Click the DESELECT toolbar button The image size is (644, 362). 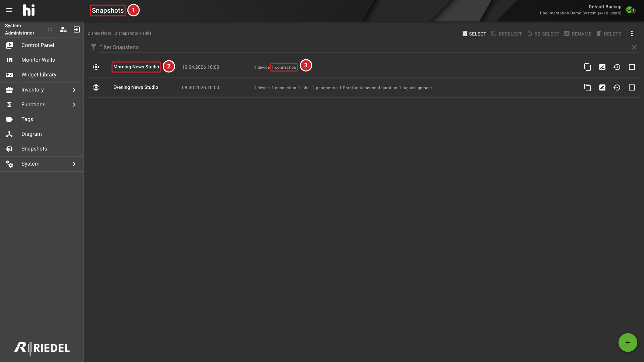pyautogui.click(x=506, y=34)
